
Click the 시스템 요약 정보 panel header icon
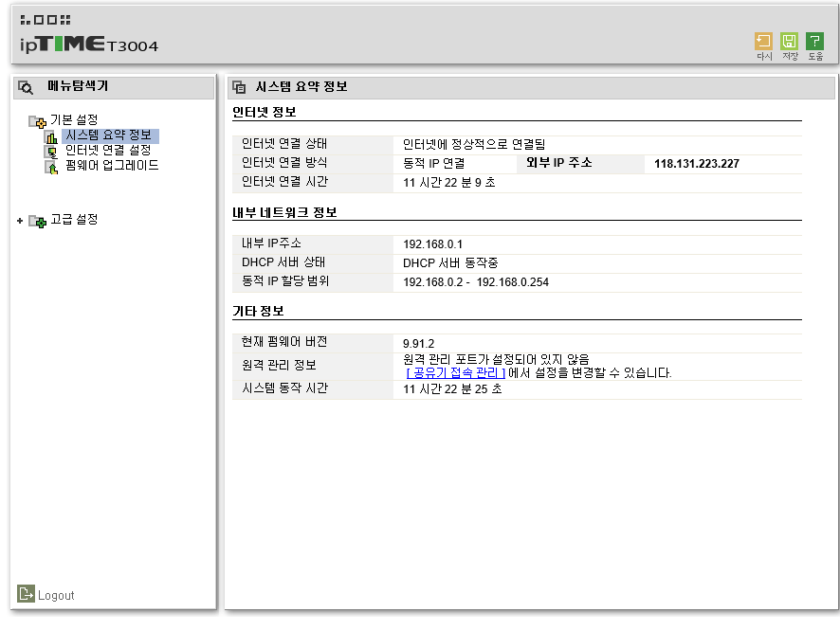239,87
